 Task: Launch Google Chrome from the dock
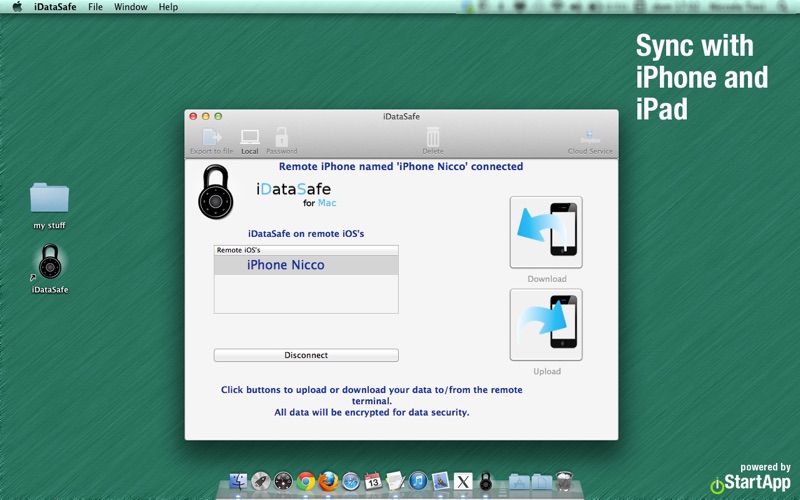pos(306,481)
